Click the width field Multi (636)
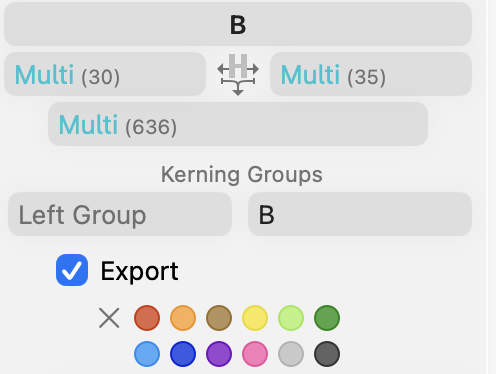This screenshot has width=496, height=374. 238,124
